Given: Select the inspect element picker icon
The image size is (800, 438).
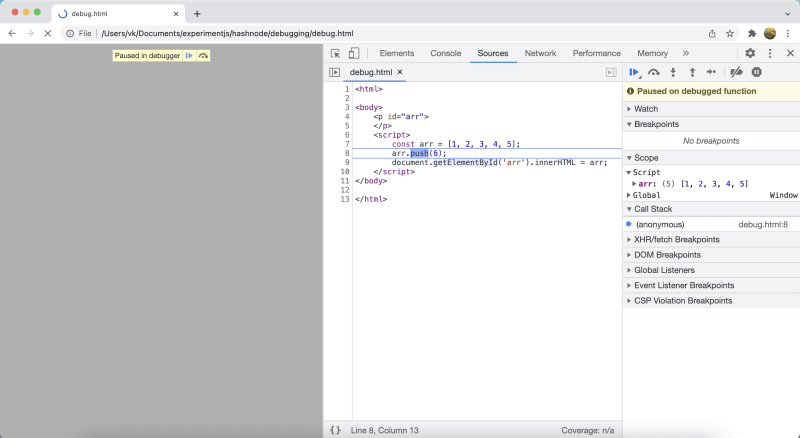Looking at the screenshot, I should 335,53.
